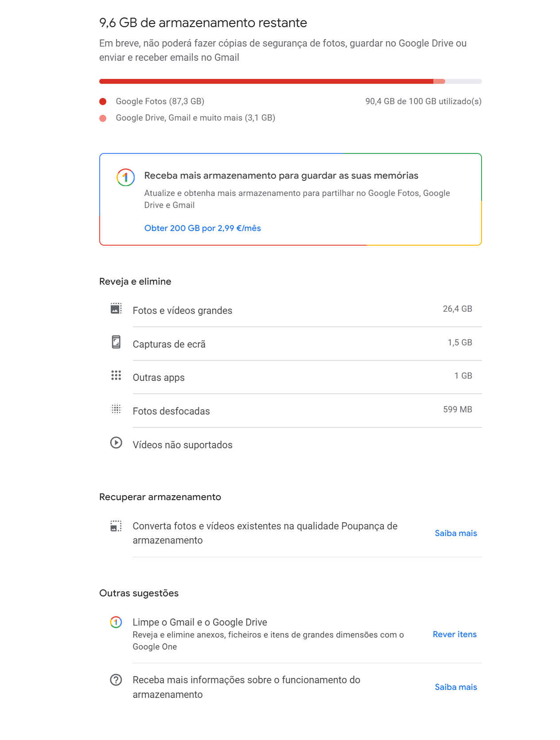The image size is (560, 740).
Task: Click the apps grid icon beside Outras apps
Action: tap(116, 376)
